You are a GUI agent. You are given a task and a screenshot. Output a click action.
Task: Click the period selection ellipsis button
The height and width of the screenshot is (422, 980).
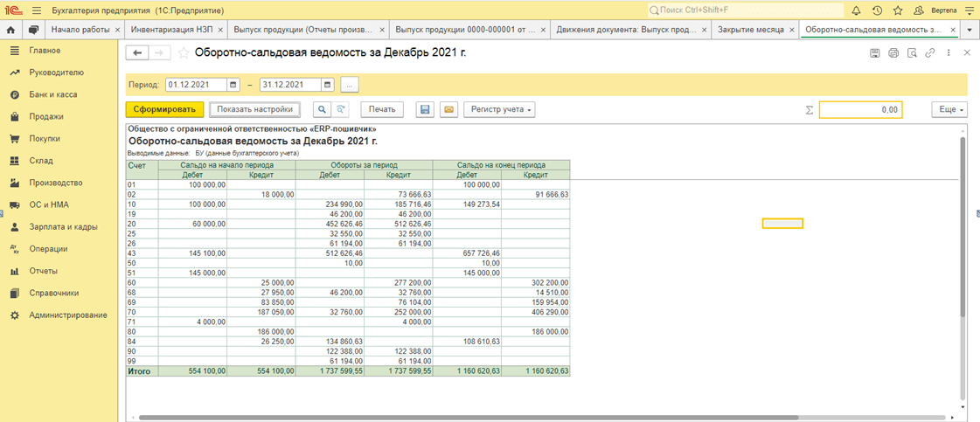coord(350,84)
